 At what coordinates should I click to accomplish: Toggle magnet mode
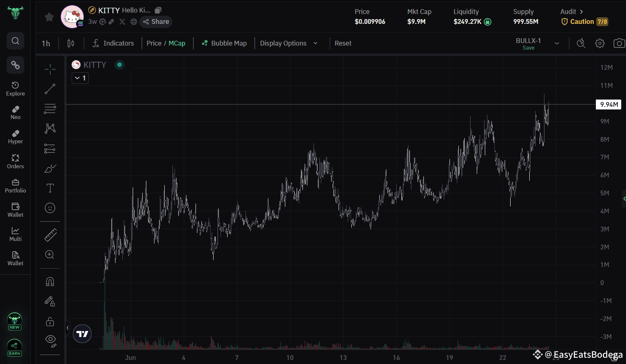pyautogui.click(x=50, y=282)
